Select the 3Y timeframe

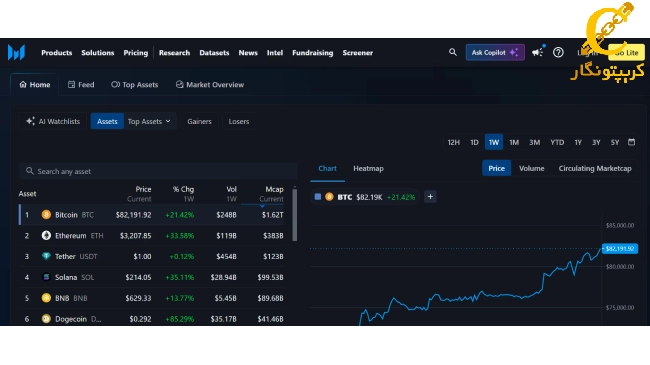point(596,142)
